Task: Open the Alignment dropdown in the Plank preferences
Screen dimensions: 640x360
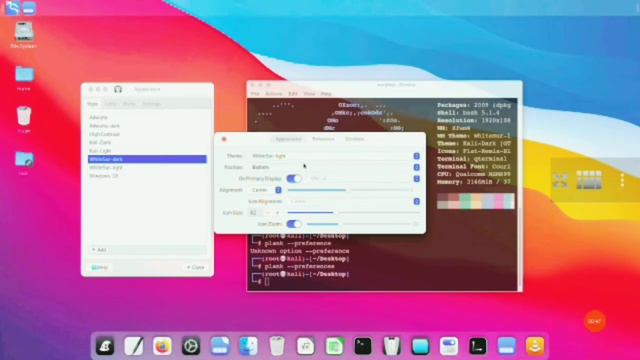Action: (x=266, y=190)
